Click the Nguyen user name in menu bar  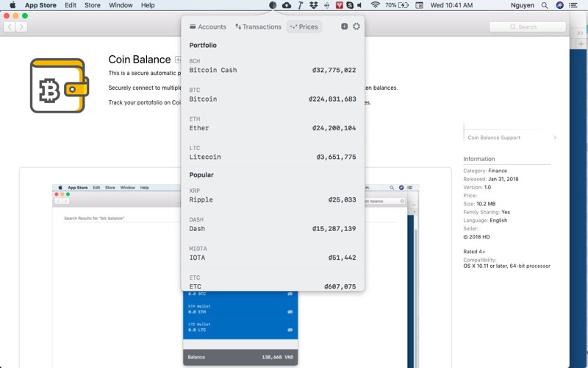click(523, 5)
